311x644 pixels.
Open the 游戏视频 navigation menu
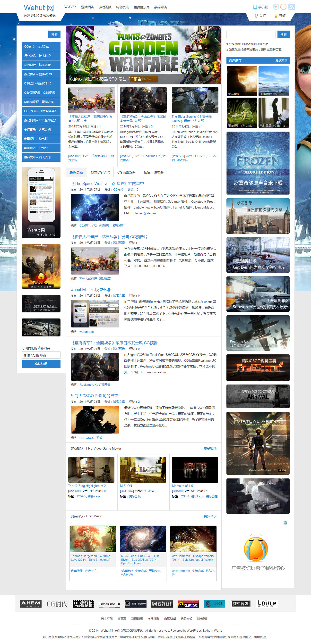pos(105,7)
